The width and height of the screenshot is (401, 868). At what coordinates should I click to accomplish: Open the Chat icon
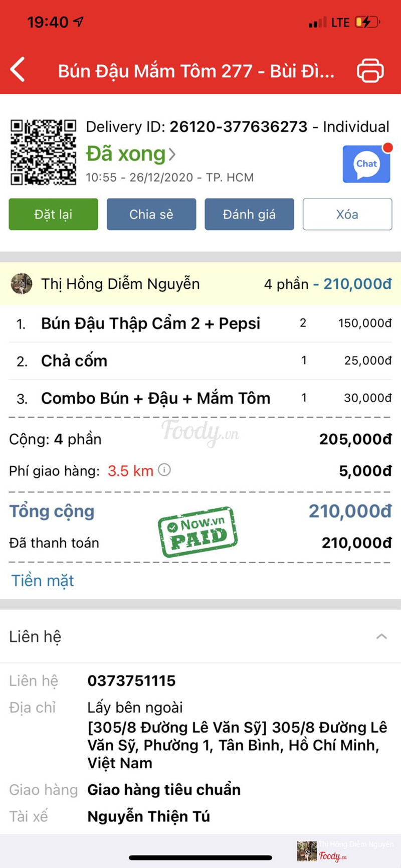(367, 164)
